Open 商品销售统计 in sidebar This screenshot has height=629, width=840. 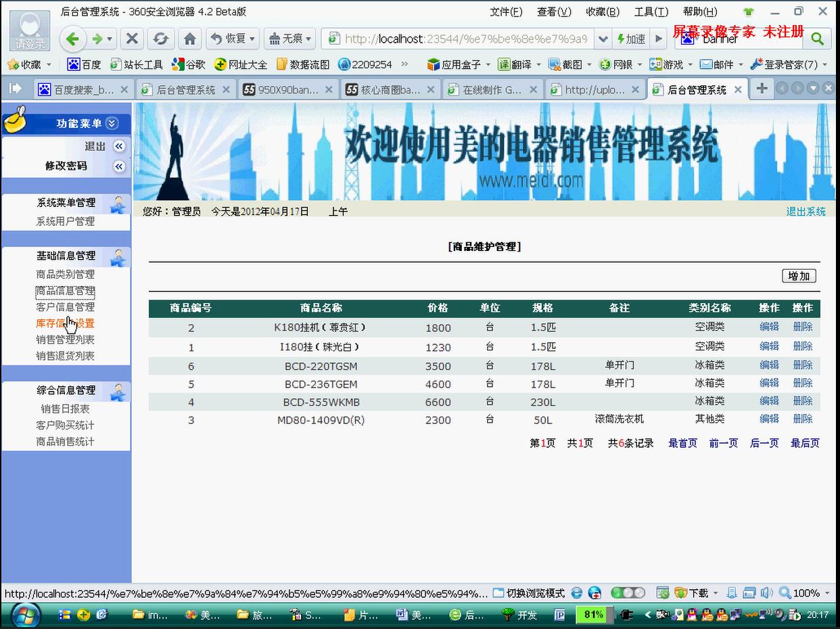coord(65,442)
